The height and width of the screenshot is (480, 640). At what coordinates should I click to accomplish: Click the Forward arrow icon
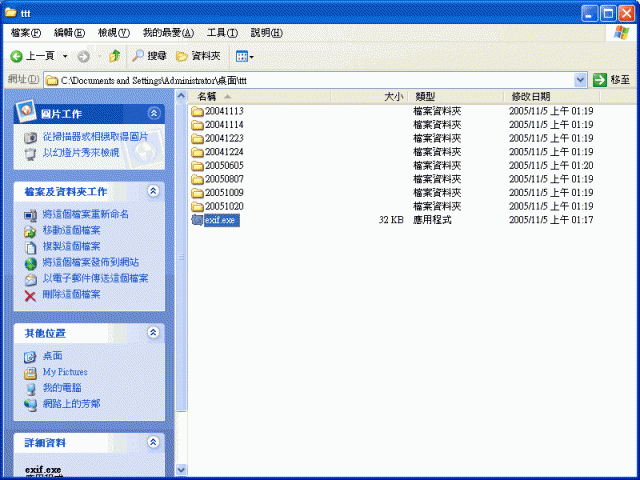pos(84,56)
